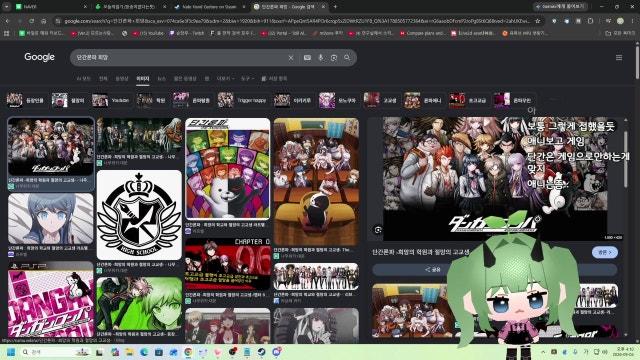Open the Hope's Peak High School crest thumbnail

(139, 215)
